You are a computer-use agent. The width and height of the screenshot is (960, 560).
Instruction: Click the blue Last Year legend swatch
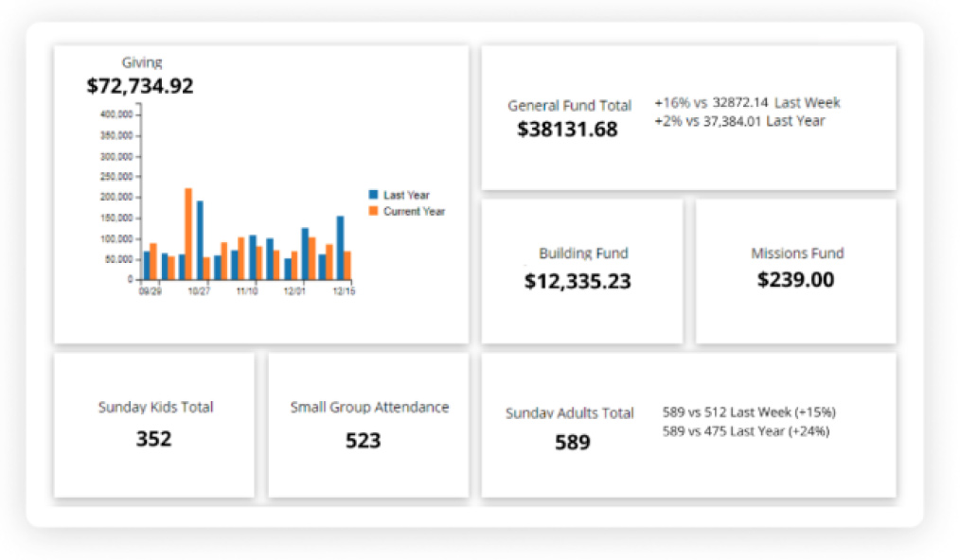click(373, 196)
